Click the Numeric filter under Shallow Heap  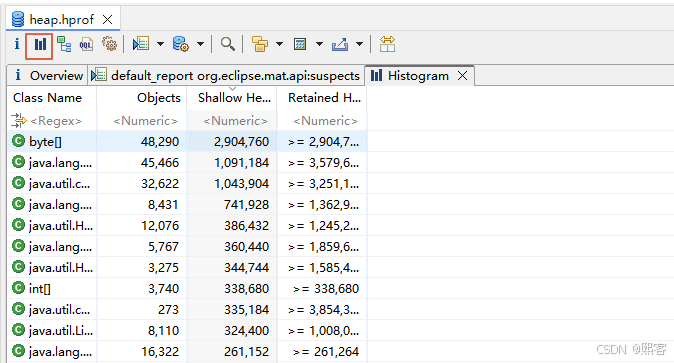click(236, 121)
